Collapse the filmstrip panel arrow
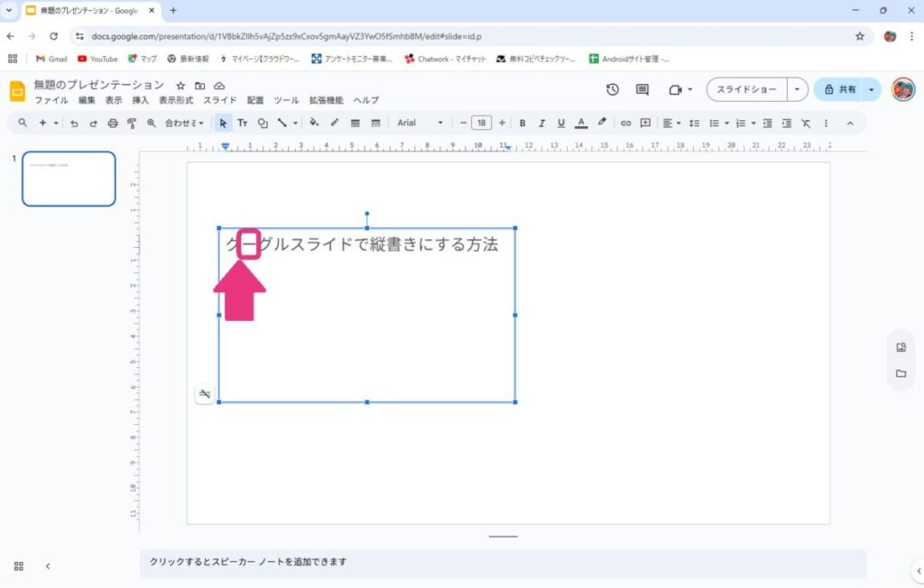Screen dimensions: 924x588 pos(48,566)
